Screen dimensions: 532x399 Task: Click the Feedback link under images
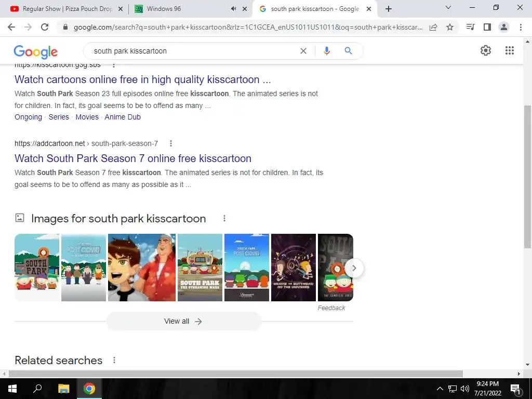coord(331,308)
